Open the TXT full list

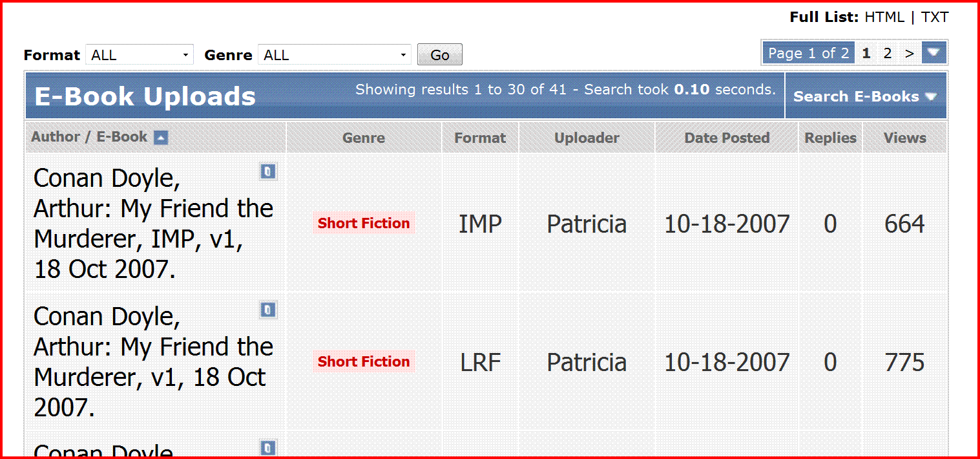[934, 17]
